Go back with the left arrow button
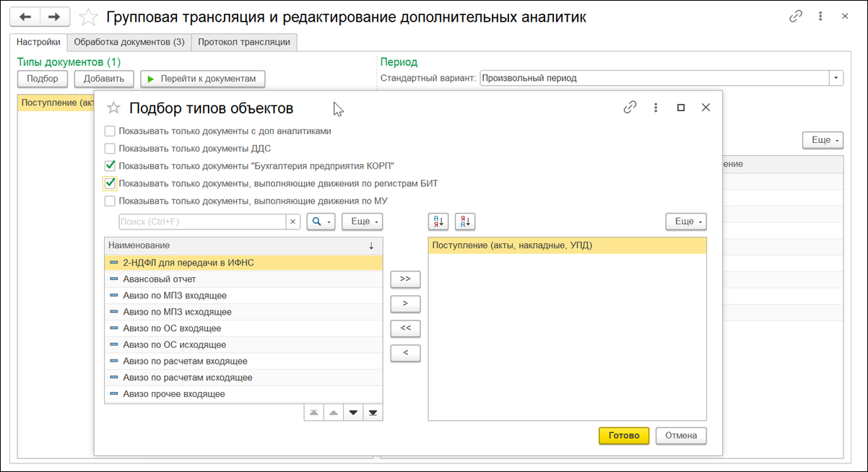 [x=26, y=16]
